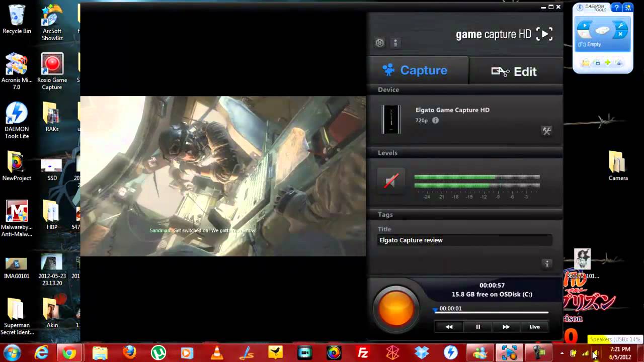Open Daemon Tools news feed star icon

coord(627,8)
